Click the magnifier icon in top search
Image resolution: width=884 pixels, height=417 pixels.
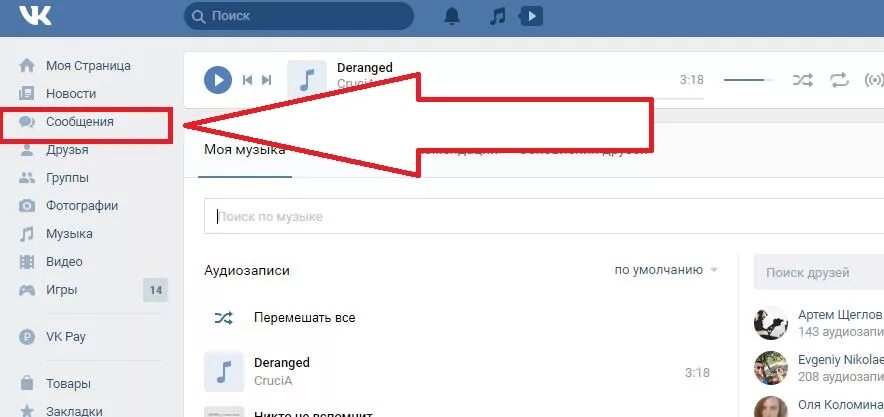point(198,17)
